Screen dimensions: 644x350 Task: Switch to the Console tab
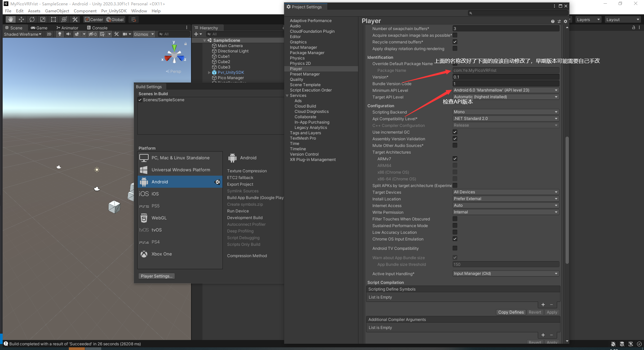97,28
